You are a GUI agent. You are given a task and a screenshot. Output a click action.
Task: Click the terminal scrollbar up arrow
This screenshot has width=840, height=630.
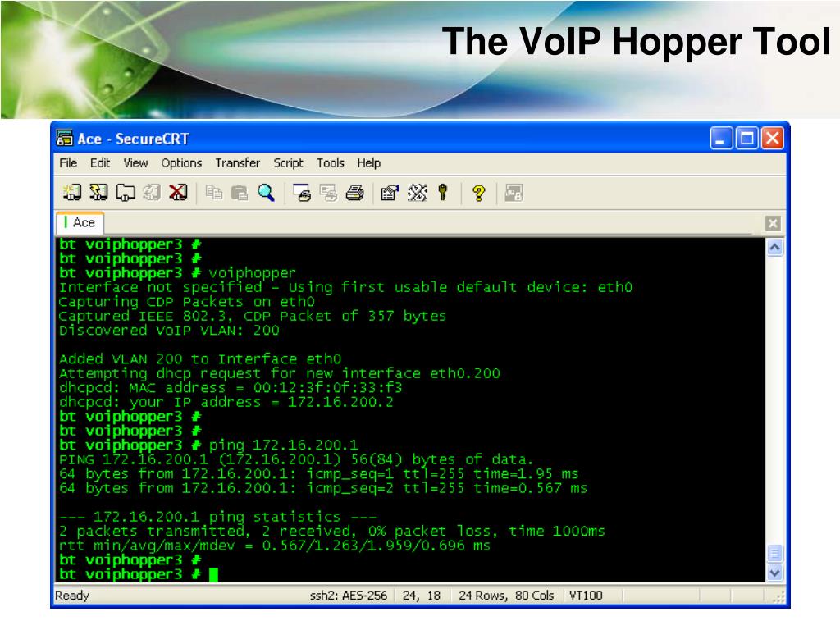pos(774,248)
